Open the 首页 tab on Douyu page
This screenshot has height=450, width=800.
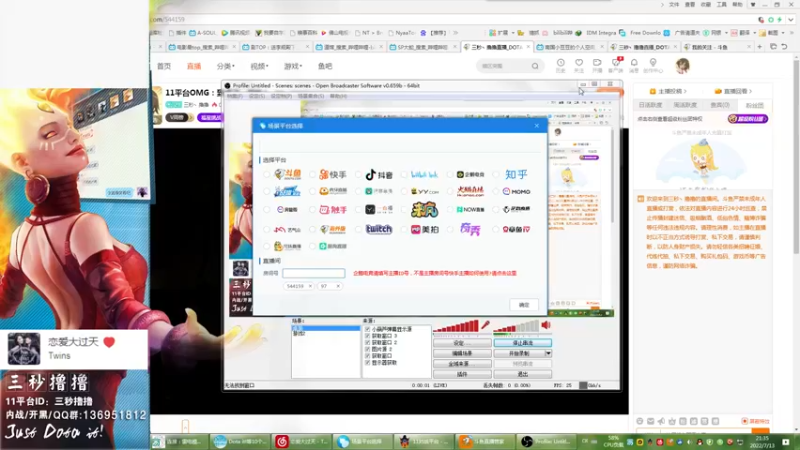[x=164, y=66]
